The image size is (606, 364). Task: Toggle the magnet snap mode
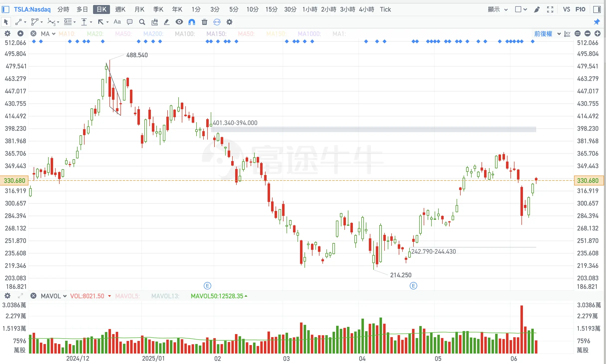pos(192,22)
